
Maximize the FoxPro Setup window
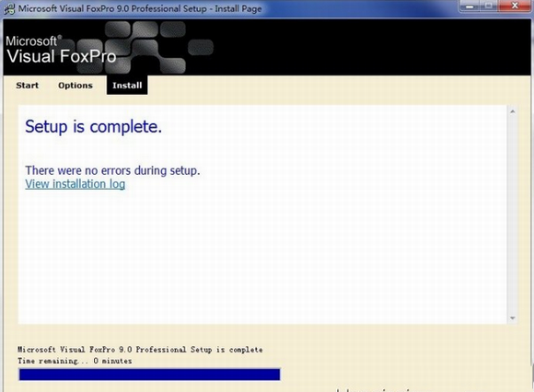coord(489,6)
